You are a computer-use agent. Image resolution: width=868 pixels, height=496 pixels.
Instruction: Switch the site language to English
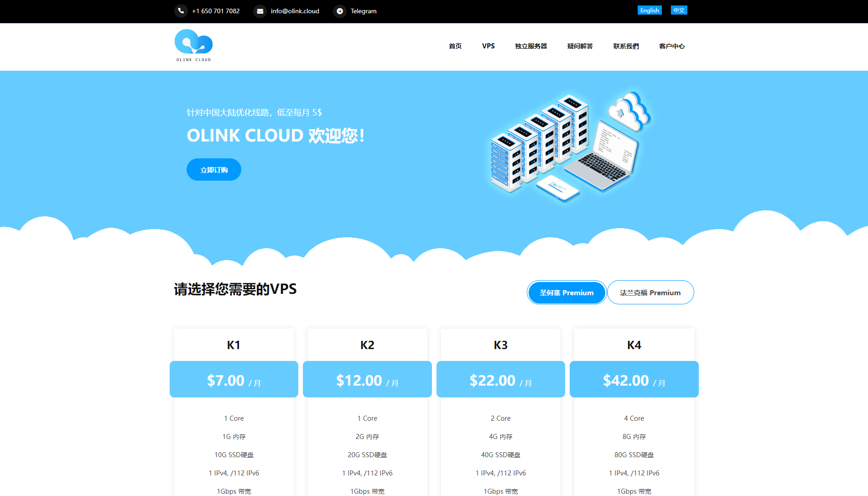[649, 10]
